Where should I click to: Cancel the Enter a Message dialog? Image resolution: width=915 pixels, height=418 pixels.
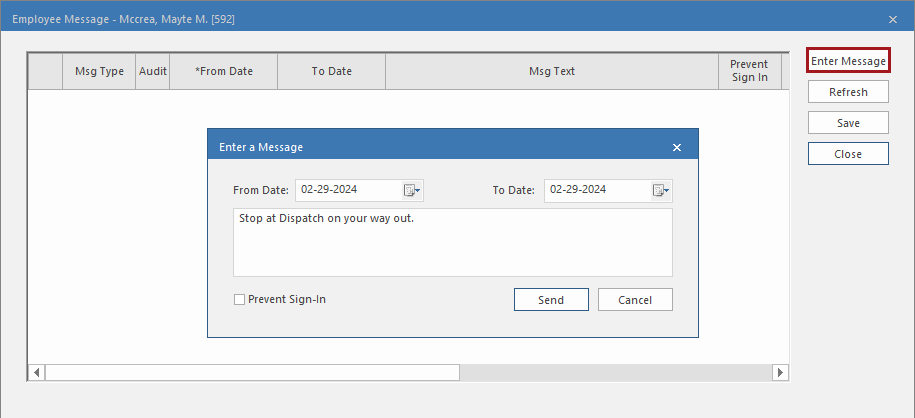pyautogui.click(x=635, y=299)
